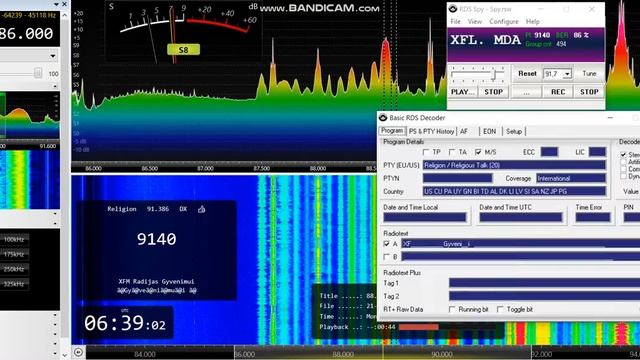Open the File menu in RDS Spy

(455, 22)
